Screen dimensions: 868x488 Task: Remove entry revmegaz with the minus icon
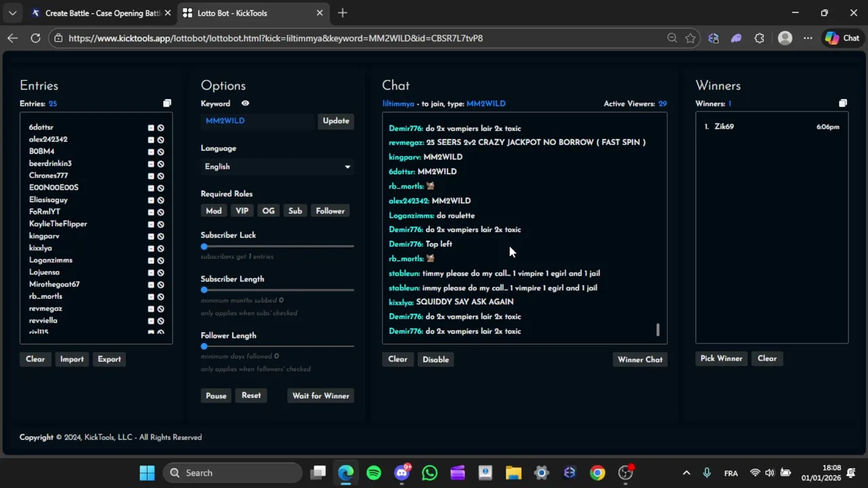tap(151, 309)
